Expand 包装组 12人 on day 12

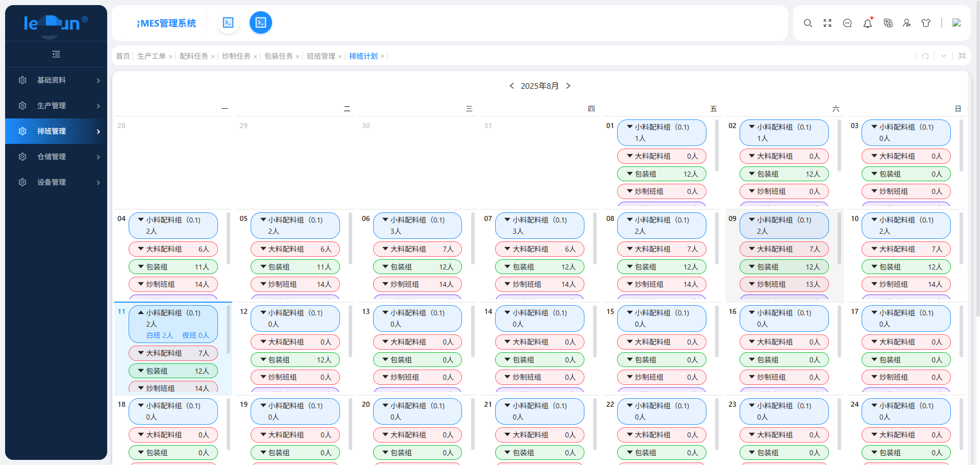click(295, 360)
